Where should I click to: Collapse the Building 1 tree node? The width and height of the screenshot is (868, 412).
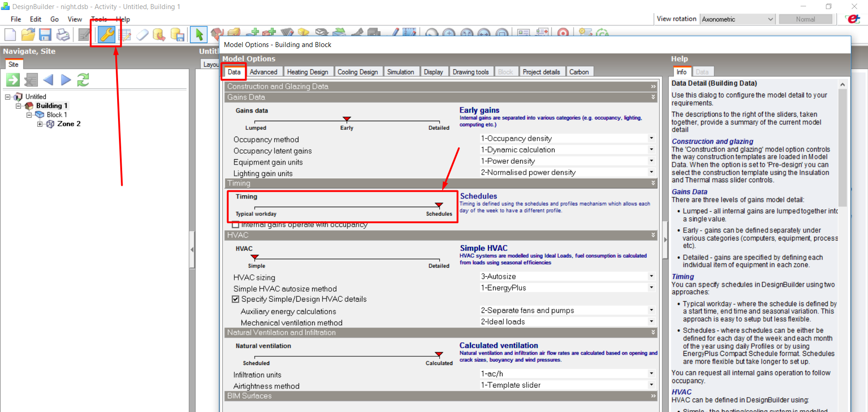click(19, 106)
